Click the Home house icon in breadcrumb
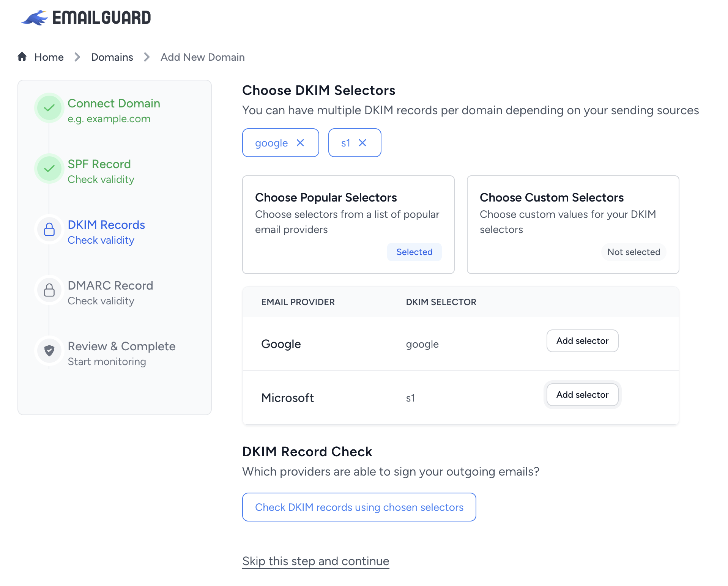Screen dimensions: 728x586 (x=22, y=57)
